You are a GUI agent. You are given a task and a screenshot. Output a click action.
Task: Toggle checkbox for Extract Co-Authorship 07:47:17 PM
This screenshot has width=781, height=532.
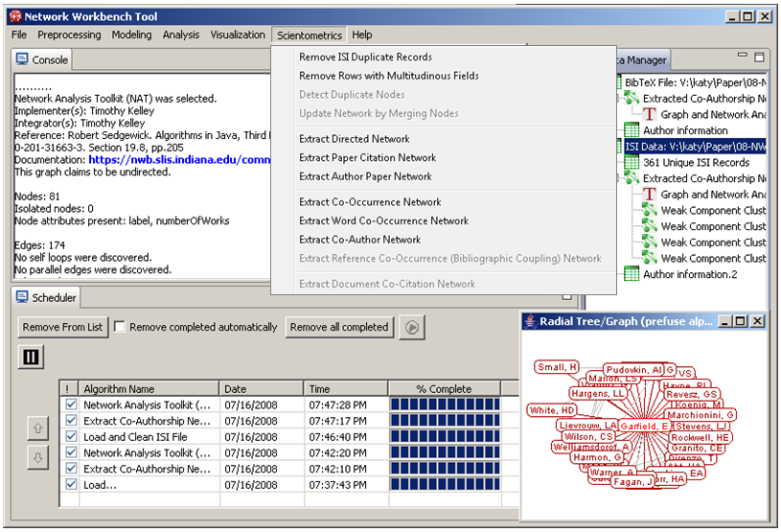tap(71, 421)
